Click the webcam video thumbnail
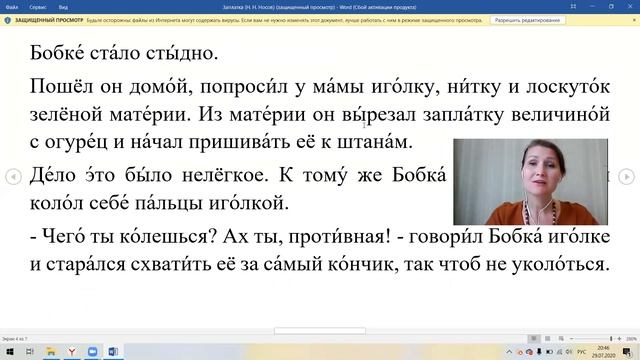Viewport: 640px width, 360px height. (530, 182)
